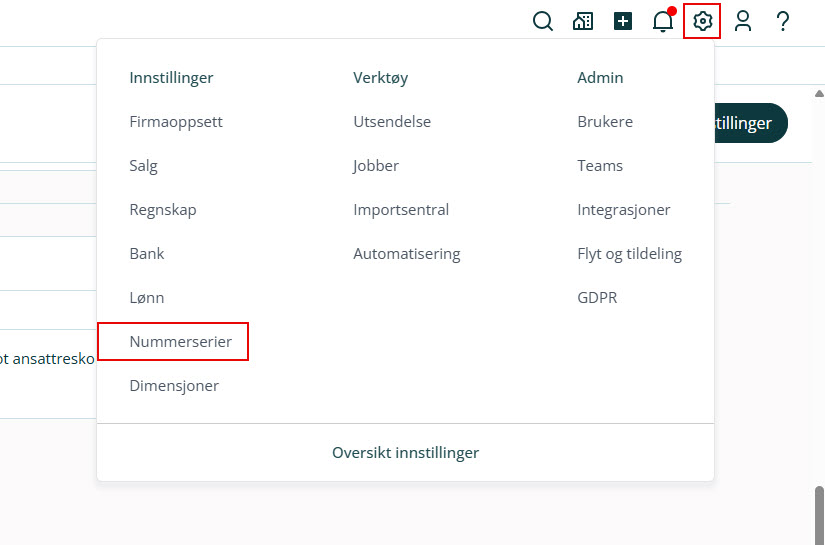Select Automatisering under Verktøy

pyautogui.click(x=407, y=254)
